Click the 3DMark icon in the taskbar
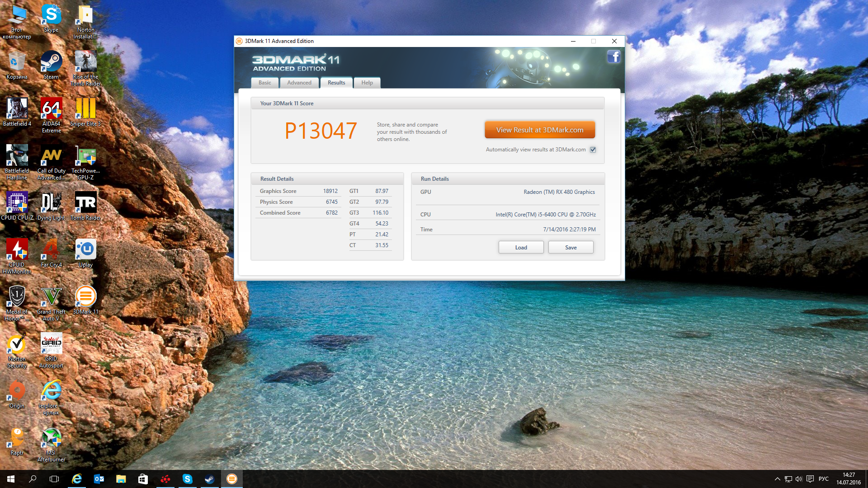 [x=231, y=479]
